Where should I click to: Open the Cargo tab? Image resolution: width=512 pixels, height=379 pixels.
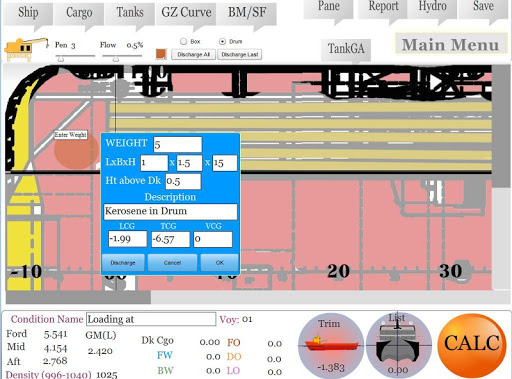(x=79, y=13)
